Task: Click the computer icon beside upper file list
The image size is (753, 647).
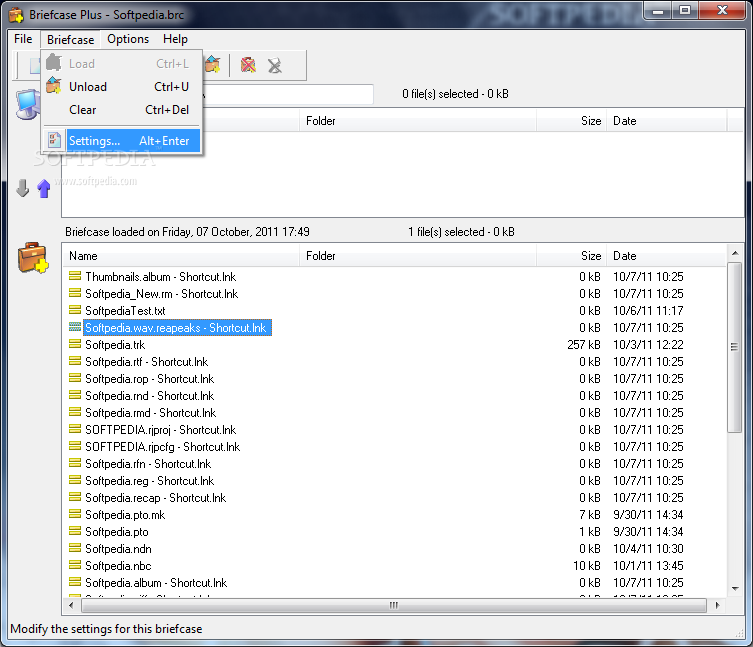Action: pos(28,104)
